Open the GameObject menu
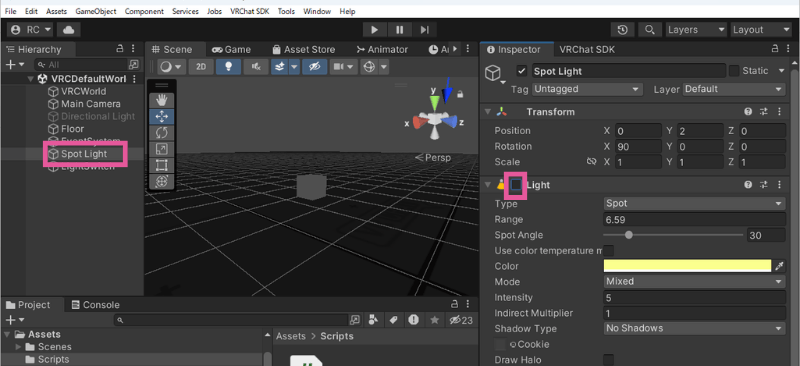This screenshot has width=800, height=366. [96, 11]
